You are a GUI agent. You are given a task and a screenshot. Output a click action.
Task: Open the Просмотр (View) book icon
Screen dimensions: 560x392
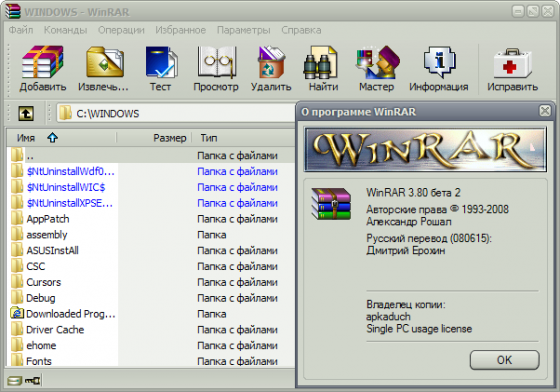(217, 61)
